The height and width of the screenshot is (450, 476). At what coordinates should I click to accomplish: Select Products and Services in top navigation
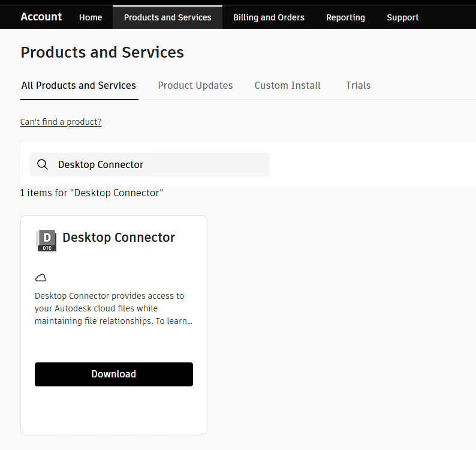click(x=167, y=17)
